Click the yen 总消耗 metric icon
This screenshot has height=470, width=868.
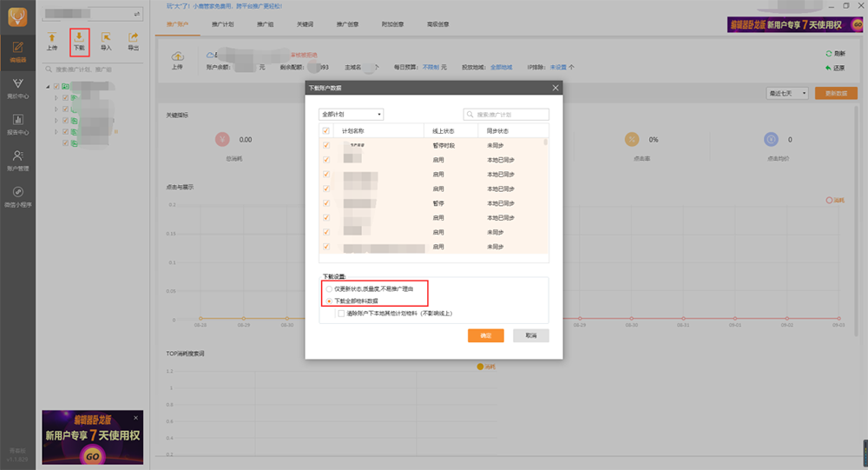222,140
